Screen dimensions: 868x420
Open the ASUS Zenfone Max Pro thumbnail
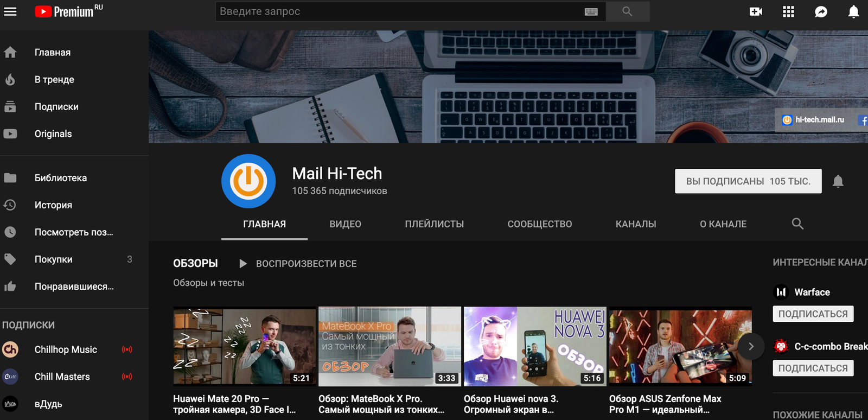coord(680,346)
